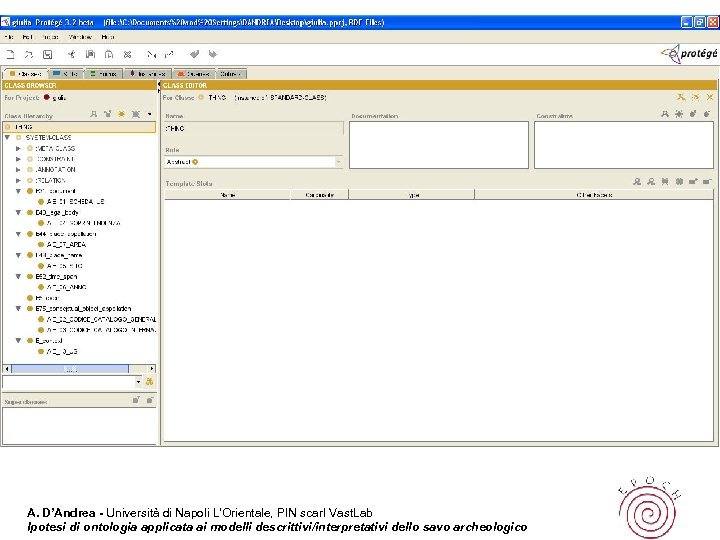Click the add slot icon in Template Slots
The height and width of the screenshot is (540, 720).
pos(693,181)
